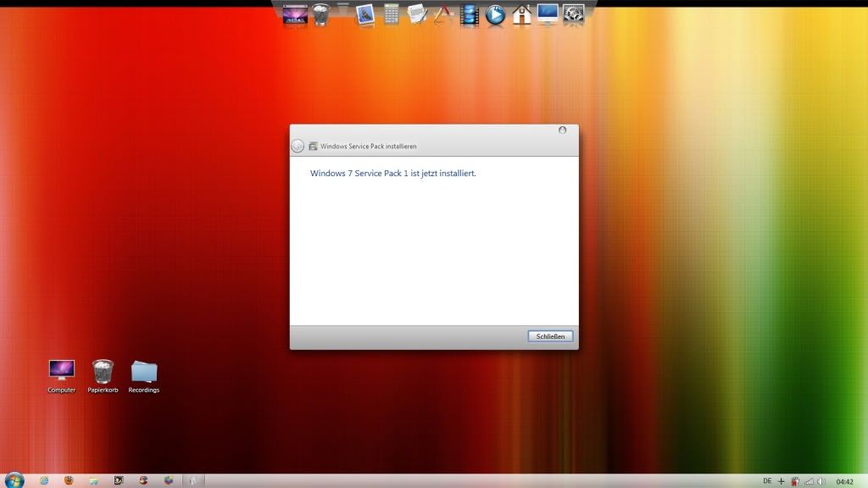Open the calculator icon in dock
This screenshot has width=868, height=488.
click(392, 14)
